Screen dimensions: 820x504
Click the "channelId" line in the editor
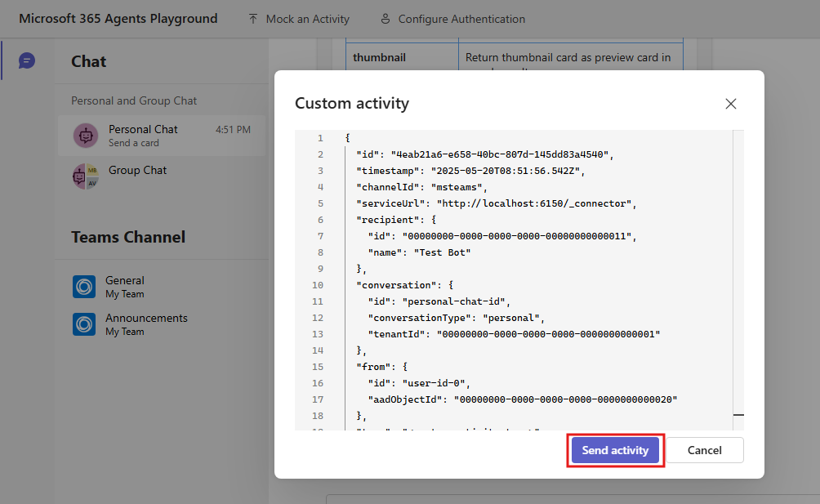point(421,187)
